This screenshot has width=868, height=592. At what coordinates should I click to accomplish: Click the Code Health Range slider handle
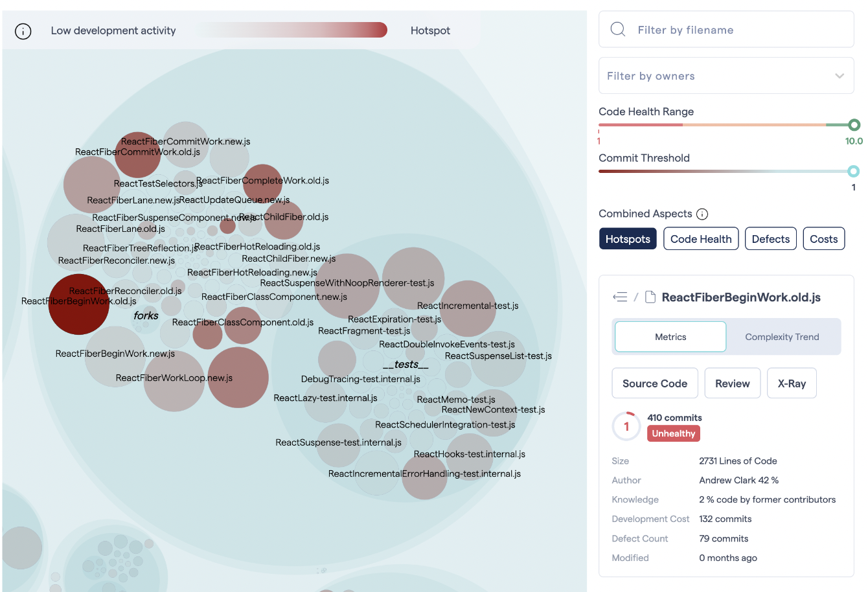[854, 125]
